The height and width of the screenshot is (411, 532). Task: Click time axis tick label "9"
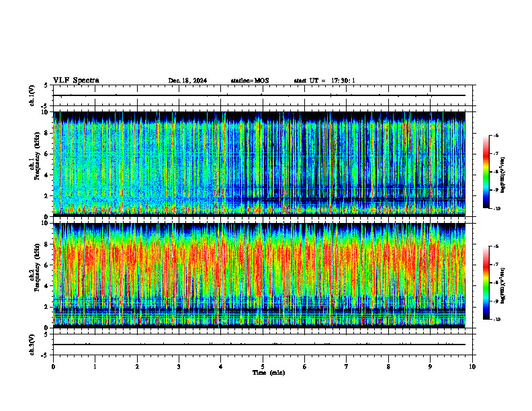pyautogui.click(x=430, y=367)
